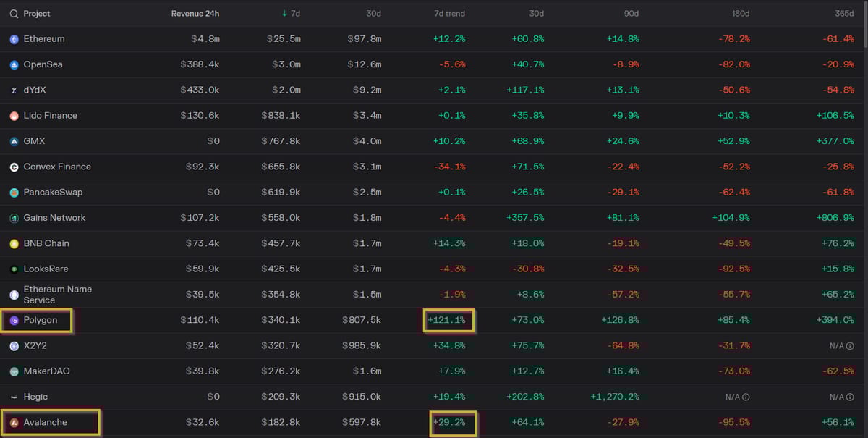Sort by the 7d revenue column header

point(291,14)
